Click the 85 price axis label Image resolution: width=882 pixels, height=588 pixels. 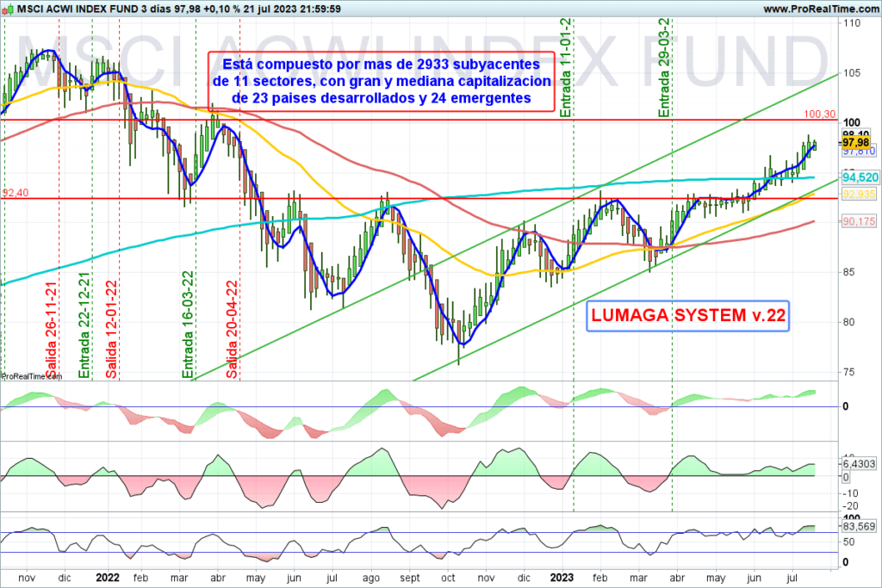(848, 272)
